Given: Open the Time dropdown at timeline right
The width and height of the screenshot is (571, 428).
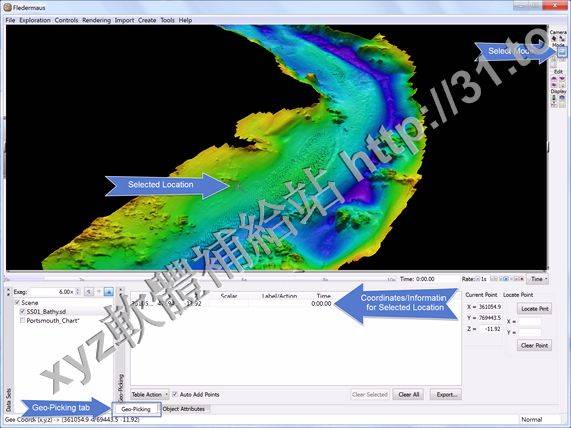Looking at the screenshot, I should pos(537,279).
